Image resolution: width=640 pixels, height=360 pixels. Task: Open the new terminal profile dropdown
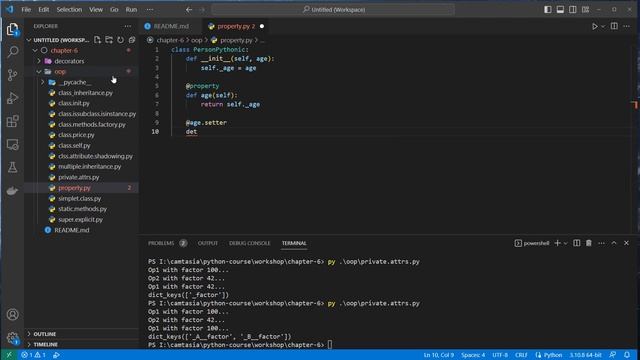(565, 243)
